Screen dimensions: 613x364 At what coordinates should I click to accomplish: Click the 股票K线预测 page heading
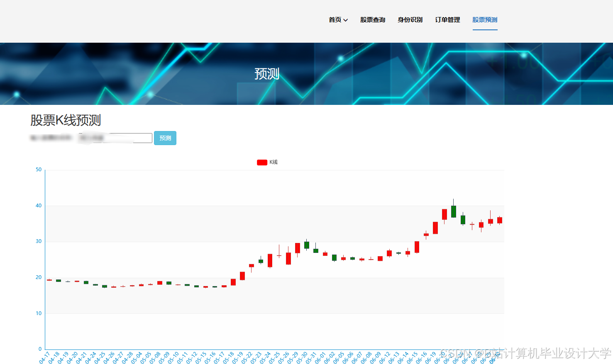(x=66, y=121)
